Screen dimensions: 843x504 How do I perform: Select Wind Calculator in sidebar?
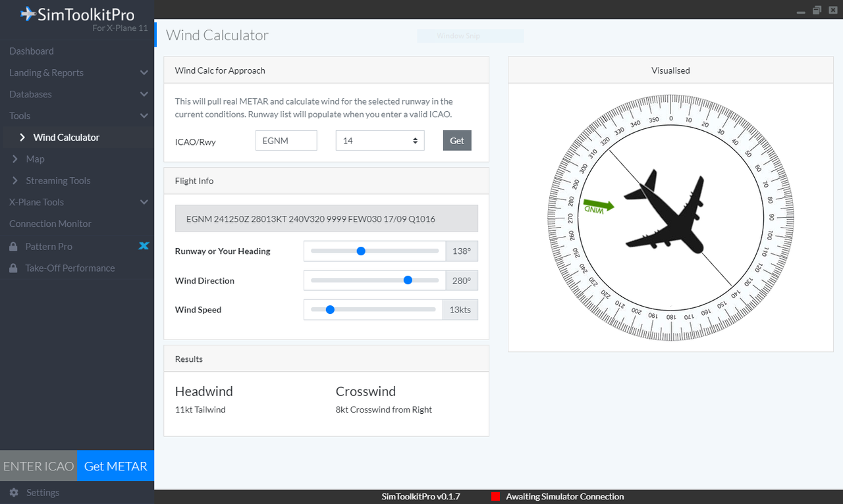[x=67, y=138]
